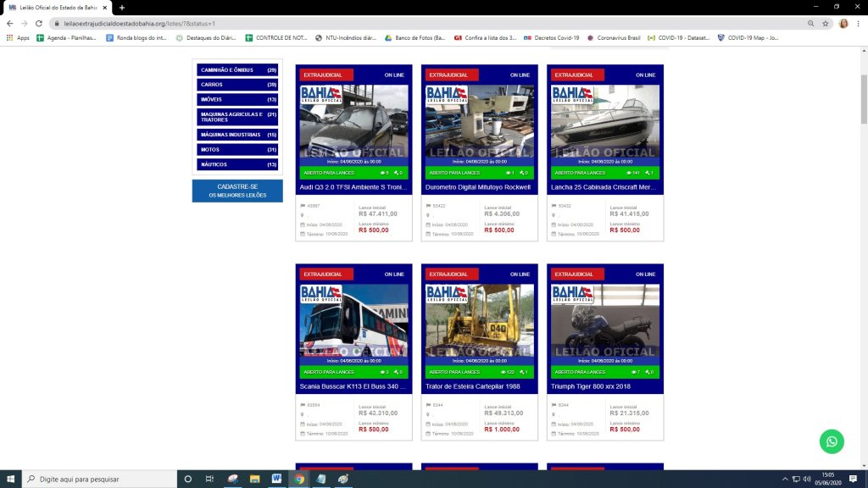Image resolution: width=868 pixels, height=488 pixels.
Task: Open the zoom magnifier icon in address bar
Action: click(810, 24)
